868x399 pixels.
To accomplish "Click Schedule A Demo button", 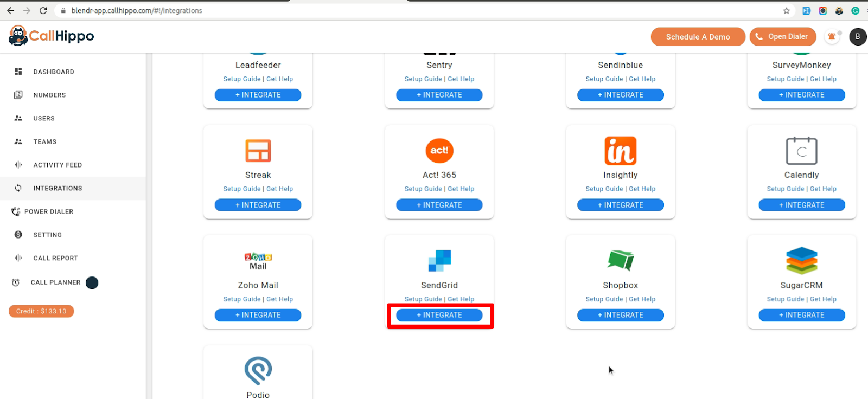I will pyautogui.click(x=698, y=37).
